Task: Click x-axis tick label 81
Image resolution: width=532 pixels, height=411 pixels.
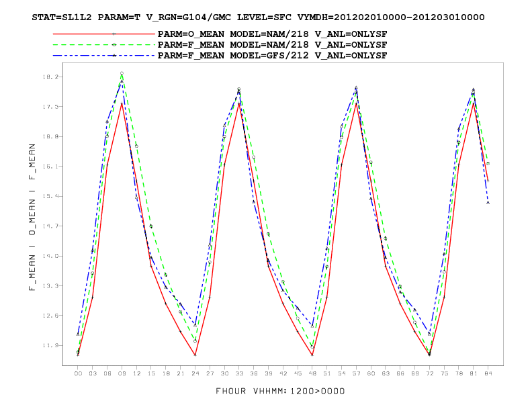Action: [x=474, y=373]
